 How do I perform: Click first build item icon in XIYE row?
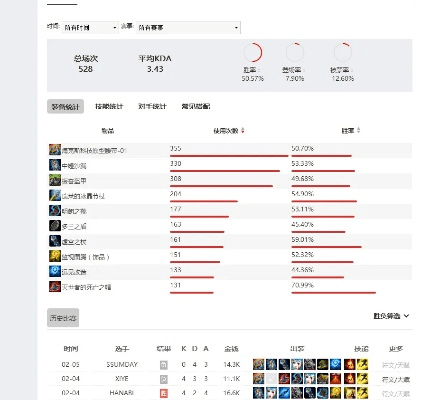258,379
